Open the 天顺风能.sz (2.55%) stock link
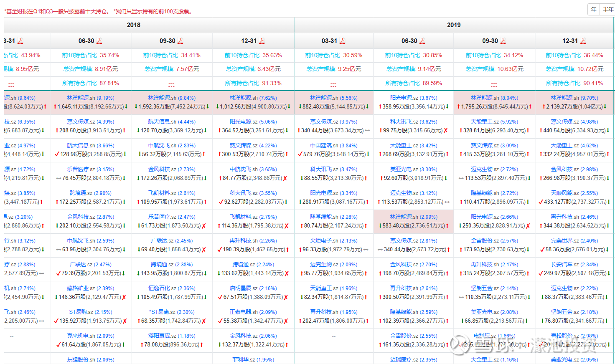The image size is (615, 364). click(x=574, y=193)
